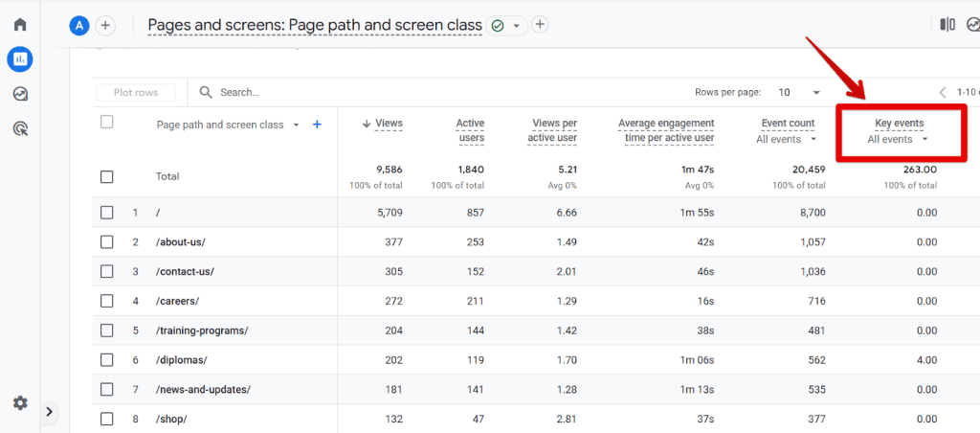Click views value 5,709 in row 1
Viewport: 980px width, 433px height.
(x=389, y=213)
